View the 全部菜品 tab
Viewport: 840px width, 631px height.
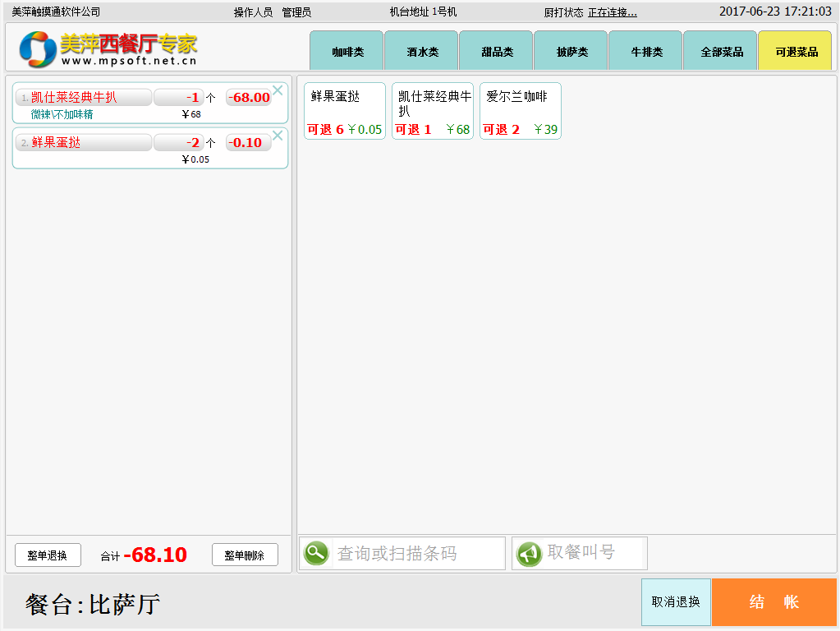[720, 52]
